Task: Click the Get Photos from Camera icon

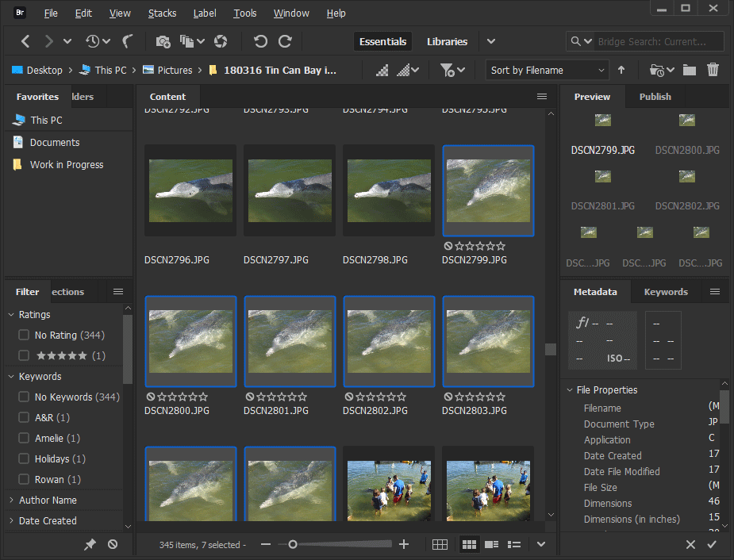Action: click(x=163, y=41)
